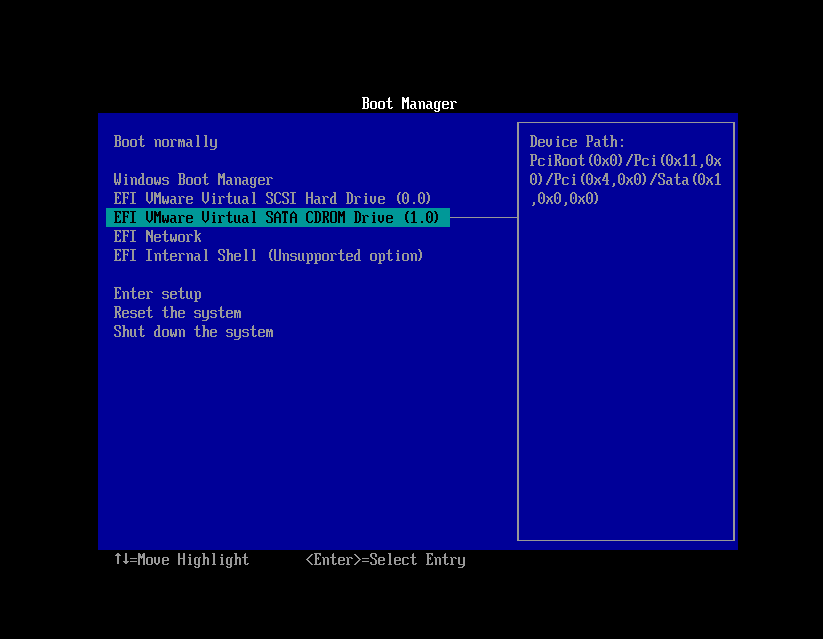Select Shut down the system
The width and height of the screenshot is (823, 639).
point(193,332)
